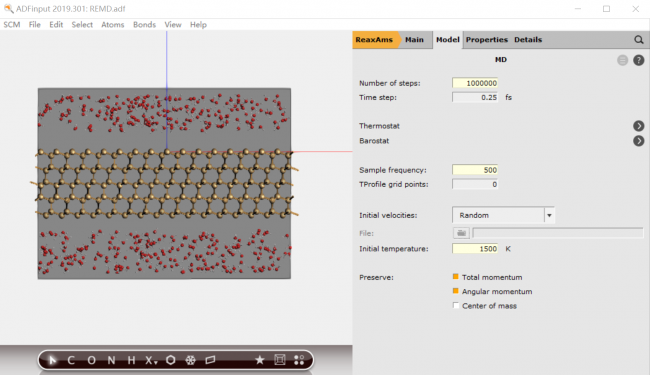Click the TProfile grid points field
The height and width of the screenshot is (375, 650).
pyautogui.click(x=475, y=184)
